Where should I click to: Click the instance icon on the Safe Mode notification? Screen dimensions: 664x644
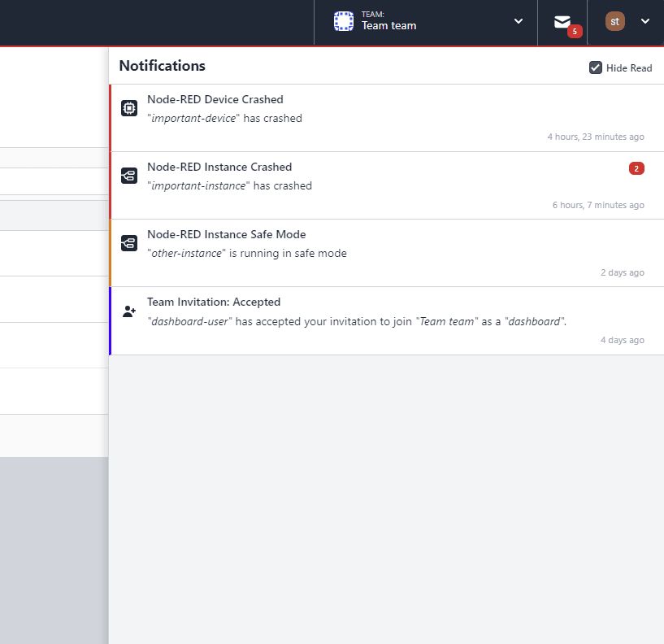click(128, 241)
